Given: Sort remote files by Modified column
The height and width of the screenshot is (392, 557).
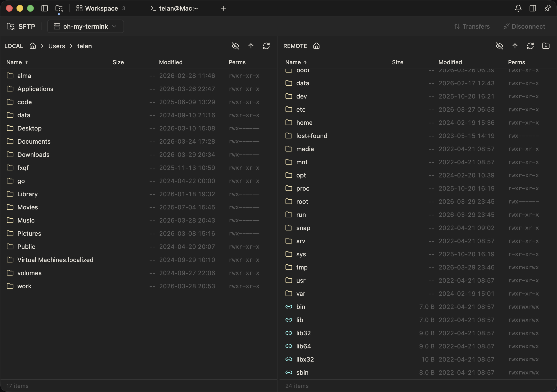Looking at the screenshot, I should (450, 62).
